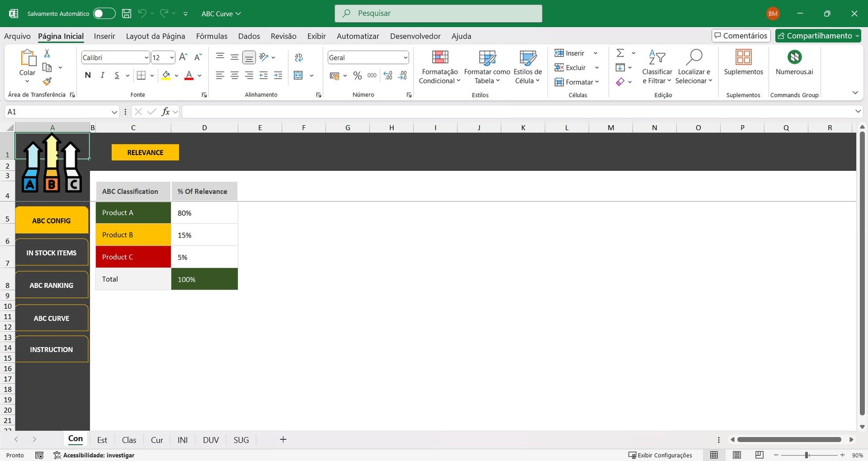The height and width of the screenshot is (461, 868).
Task: Click the IN STOCK ITEMS button
Action: [52, 253]
